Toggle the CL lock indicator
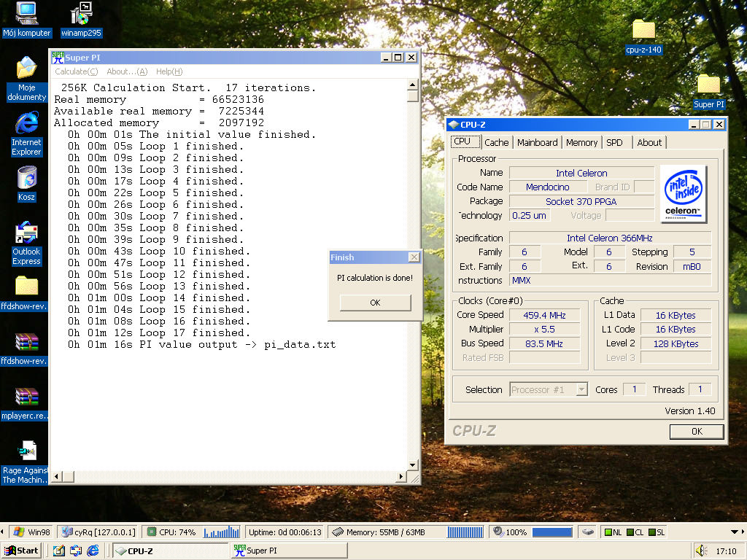This screenshot has height=560, width=747. pyautogui.click(x=635, y=532)
